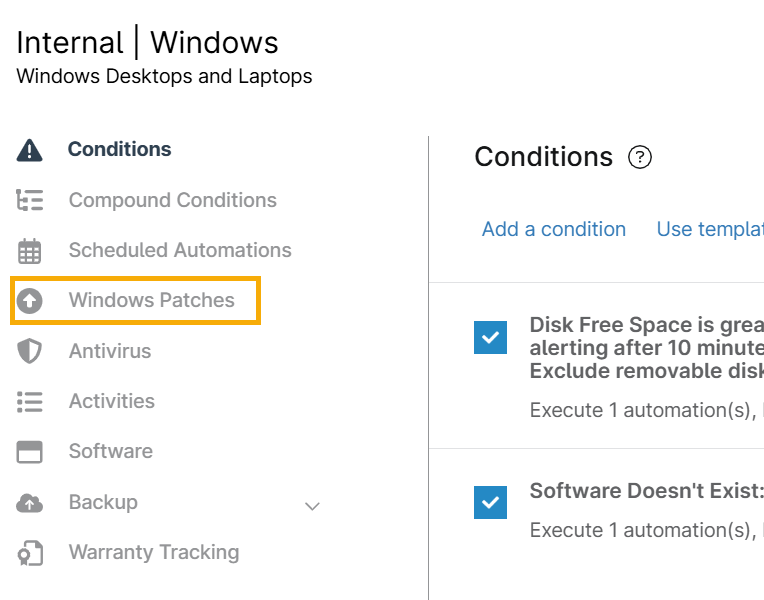
Task: Click the Compound Conditions tree icon
Action: tap(30, 200)
